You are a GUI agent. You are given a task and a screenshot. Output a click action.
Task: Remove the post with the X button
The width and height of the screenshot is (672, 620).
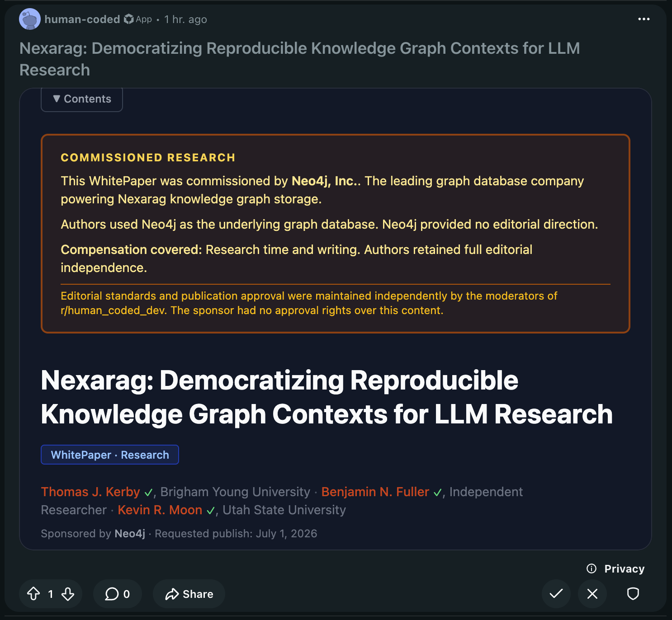point(592,594)
